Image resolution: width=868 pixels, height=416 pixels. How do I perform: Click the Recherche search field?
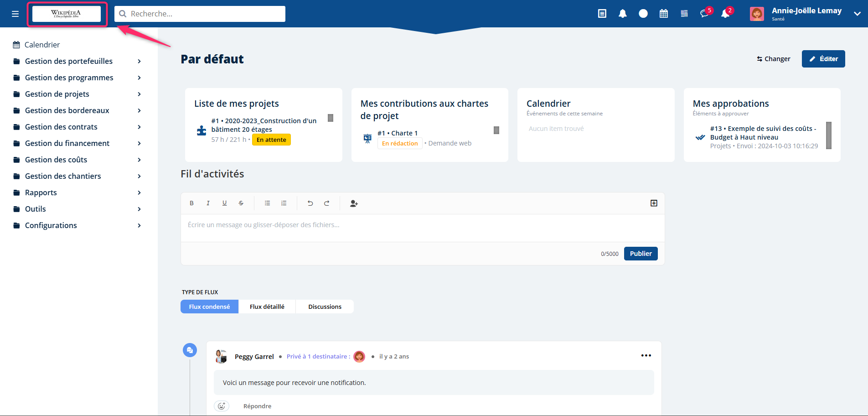200,14
